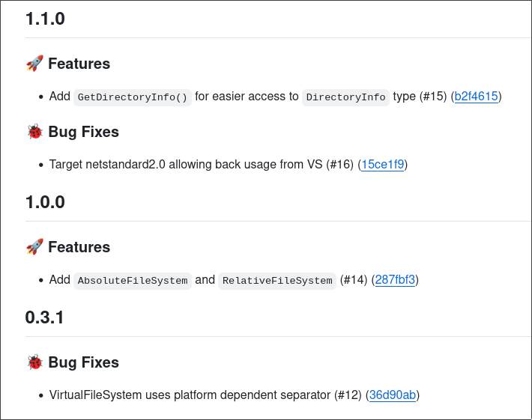Open commit link 36d90ab

pos(393,395)
